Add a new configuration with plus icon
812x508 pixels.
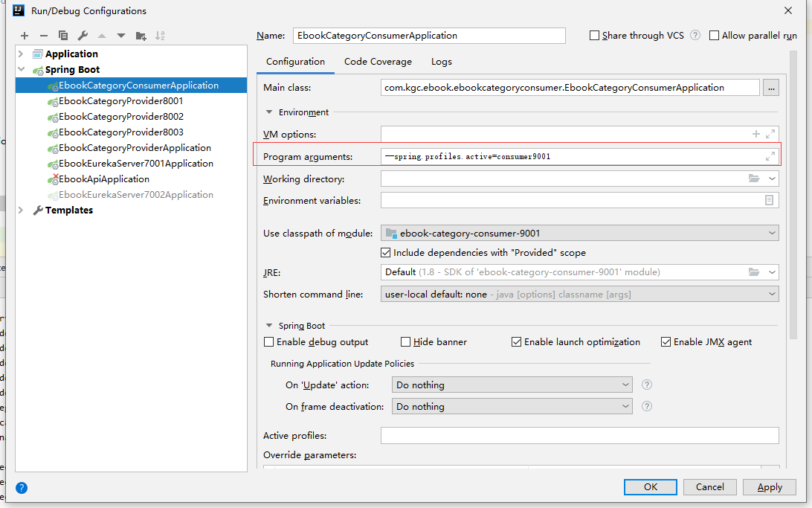pyautogui.click(x=25, y=36)
